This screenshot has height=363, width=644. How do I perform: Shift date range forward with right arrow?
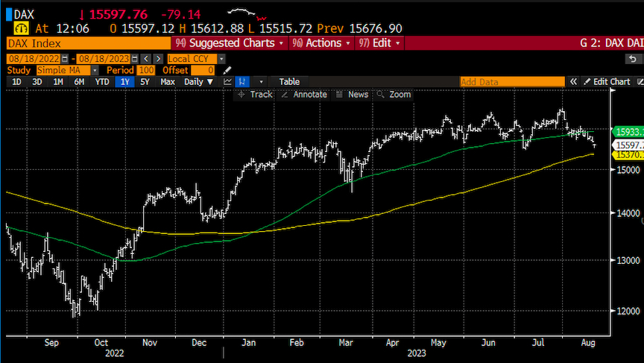(158, 59)
